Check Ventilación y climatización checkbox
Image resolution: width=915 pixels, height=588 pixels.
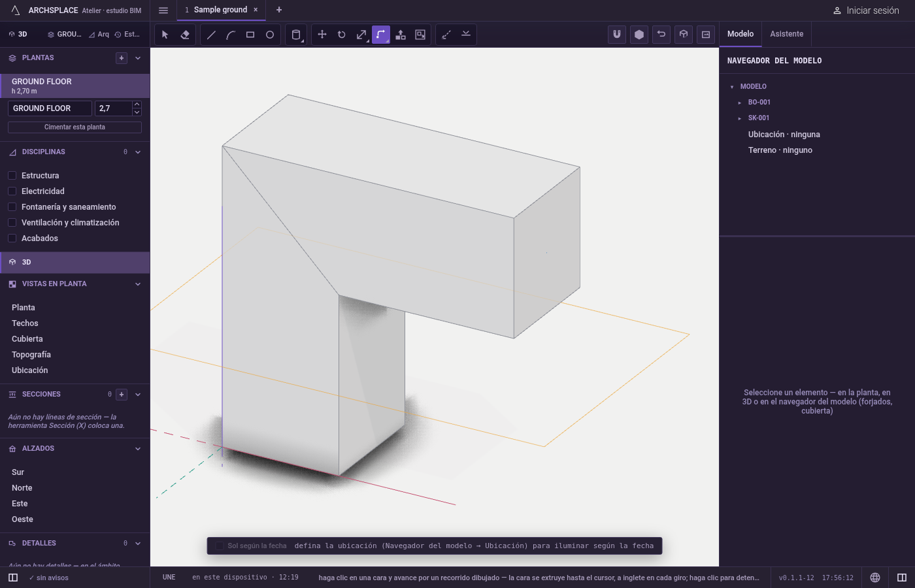click(x=12, y=223)
